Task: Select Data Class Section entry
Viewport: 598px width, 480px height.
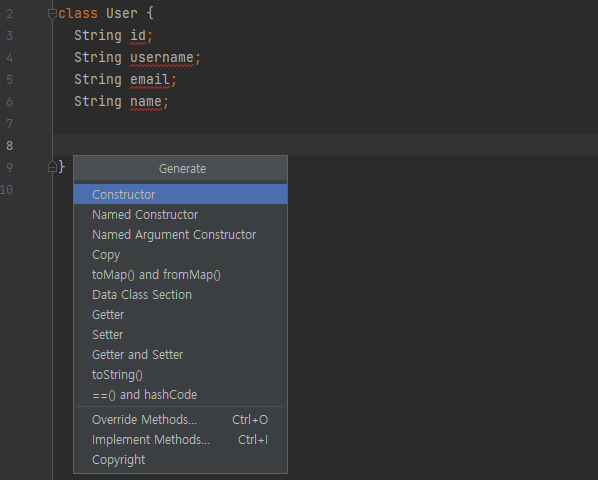Action: (180, 295)
